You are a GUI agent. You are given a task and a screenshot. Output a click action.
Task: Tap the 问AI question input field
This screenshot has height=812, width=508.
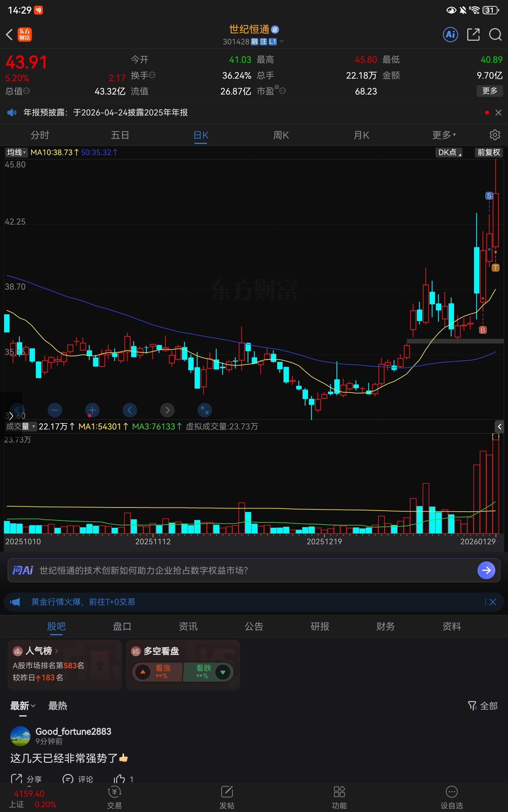pyautogui.click(x=254, y=570)
